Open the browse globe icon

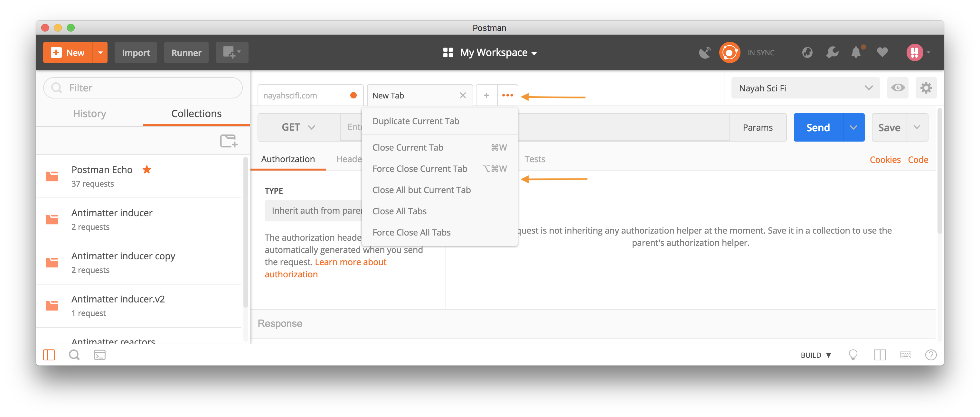click(807, 52)
